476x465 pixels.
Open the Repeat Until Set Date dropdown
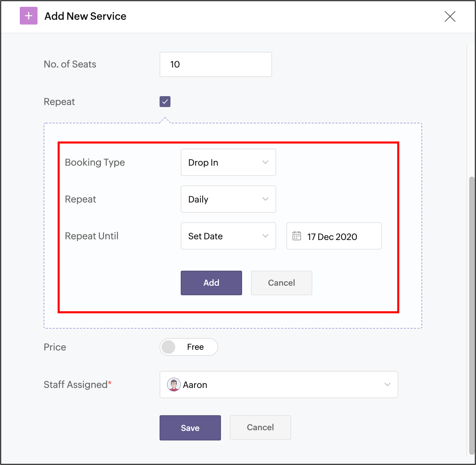click(x=228, y=236)
